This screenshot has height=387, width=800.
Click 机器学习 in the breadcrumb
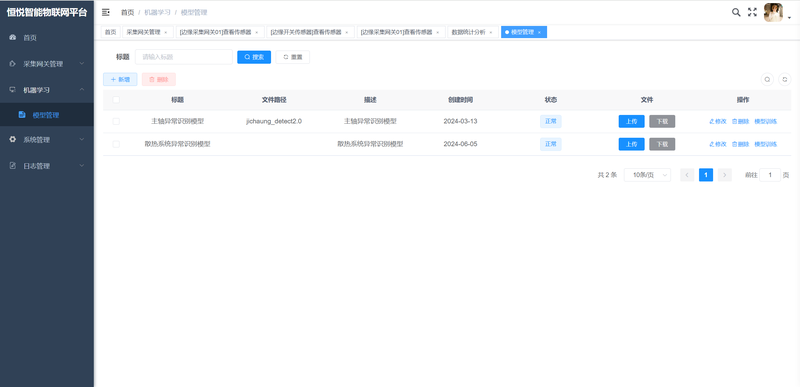click(x=157, y=12)
